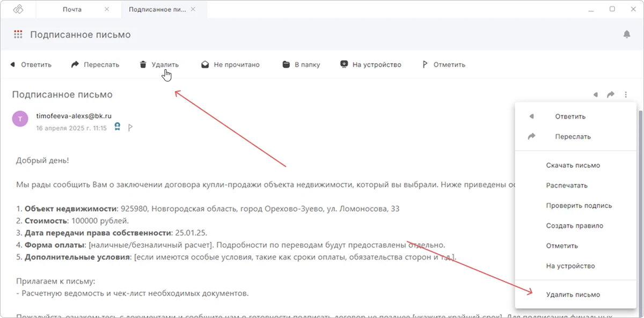Image resolution: width=644 pixels, height=318 pixels.
Task: Click the trash icon next to Удалить
Action: pos(143,64)
